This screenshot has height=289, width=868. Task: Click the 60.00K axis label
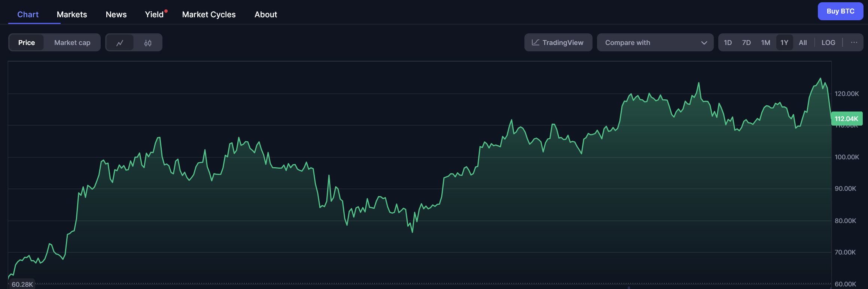coord(845,284)
